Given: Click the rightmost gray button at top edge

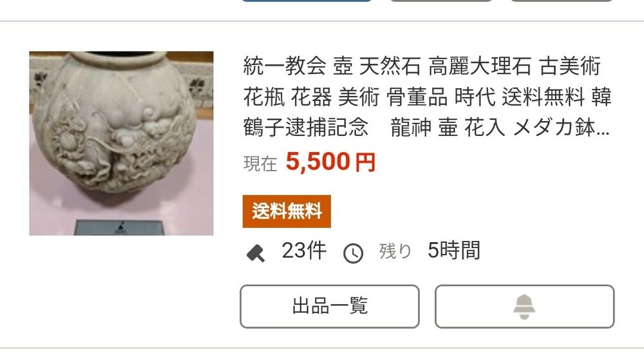Looking at the screenshot, I should 562,1.
